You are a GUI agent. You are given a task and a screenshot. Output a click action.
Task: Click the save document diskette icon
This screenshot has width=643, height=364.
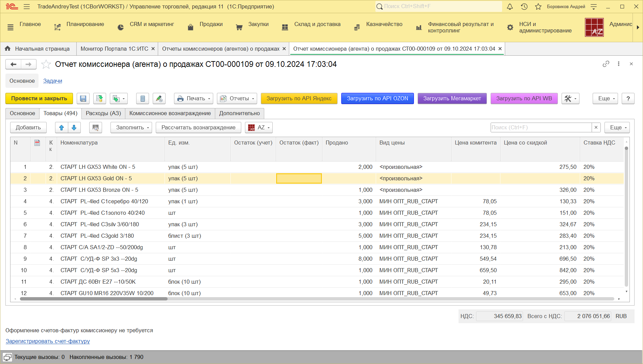(83, 99)
